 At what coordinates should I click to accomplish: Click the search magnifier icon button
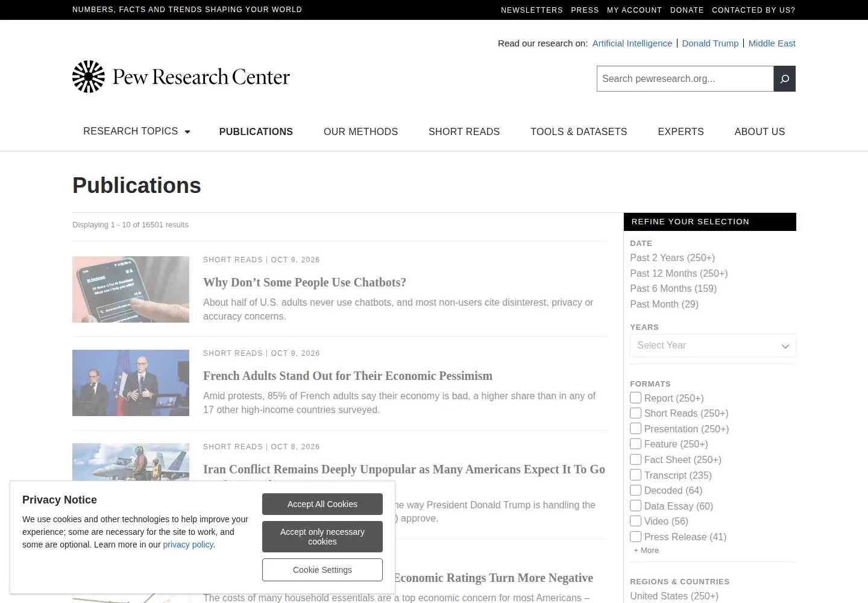click(x=784, y=79)
